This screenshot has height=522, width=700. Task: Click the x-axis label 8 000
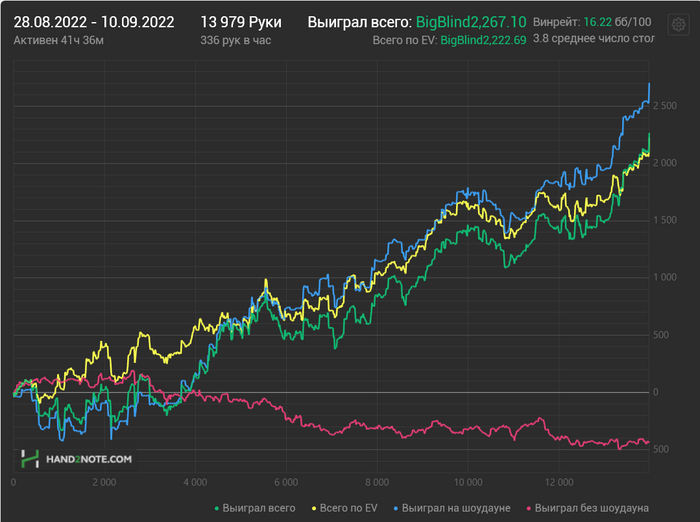pyautogui.click(x=377, y=483)
